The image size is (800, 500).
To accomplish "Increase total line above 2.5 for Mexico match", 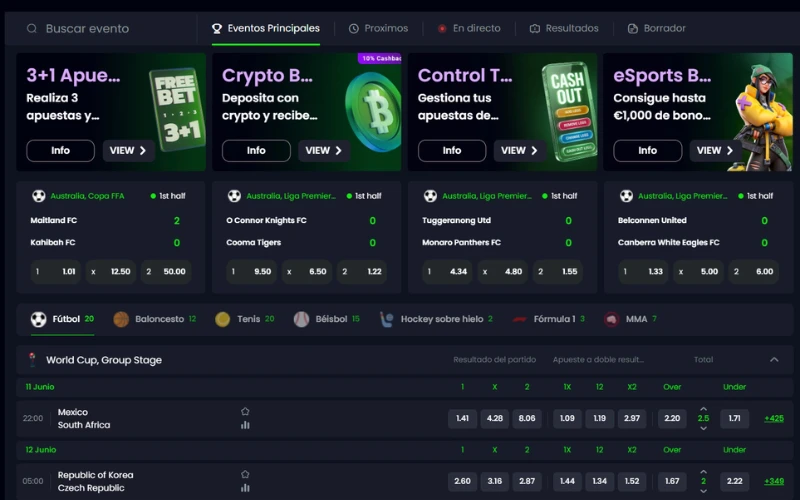I will (x=704, y=409).
